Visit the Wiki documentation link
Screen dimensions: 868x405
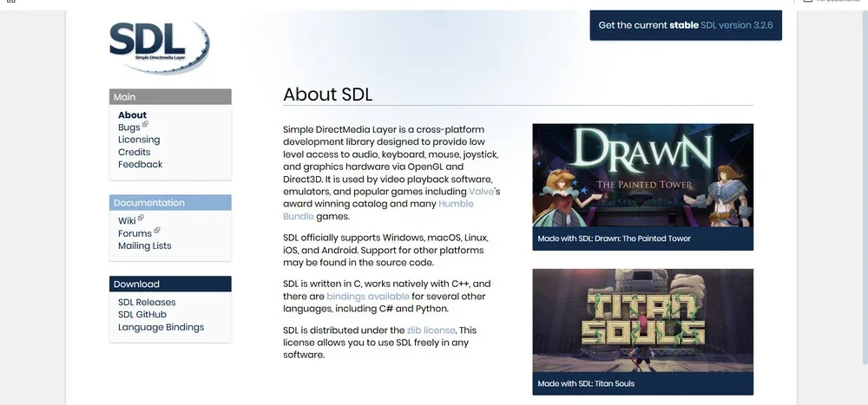127,221
